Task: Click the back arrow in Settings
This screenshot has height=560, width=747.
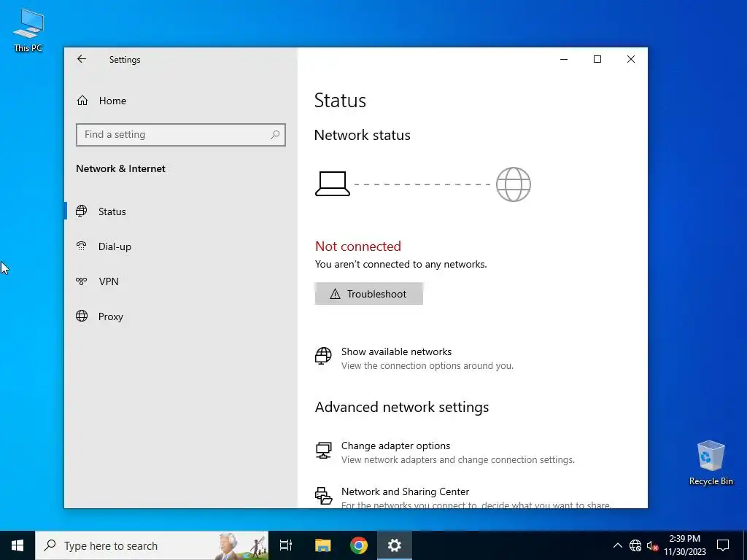Action: (82, 59)
